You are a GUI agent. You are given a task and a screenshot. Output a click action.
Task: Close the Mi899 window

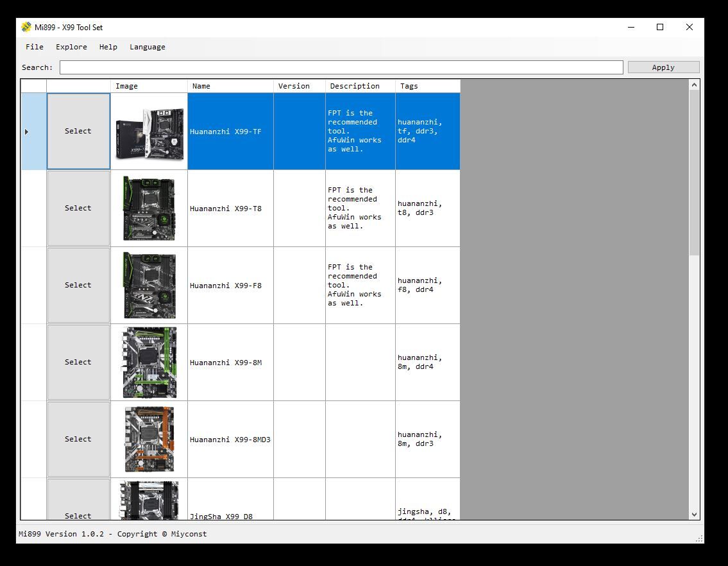(x=690, y=28)
